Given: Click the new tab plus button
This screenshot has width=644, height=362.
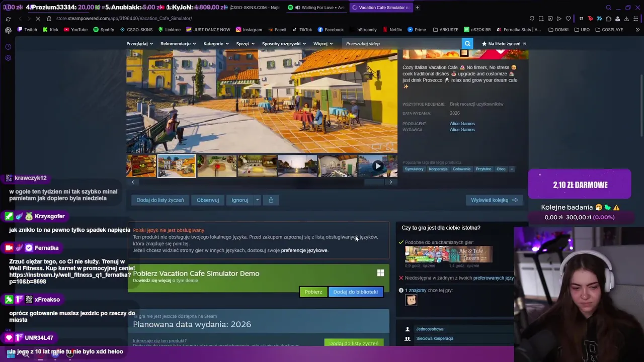Looking at the screenshot, I should pyautogui.click(x=417, y=8).
